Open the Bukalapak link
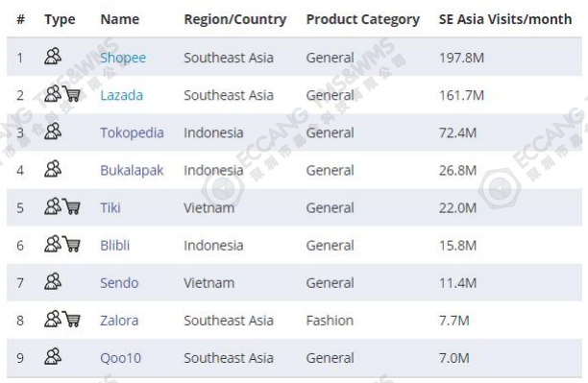The height and width of the screenshot is (383, 588). coord(132,171)
